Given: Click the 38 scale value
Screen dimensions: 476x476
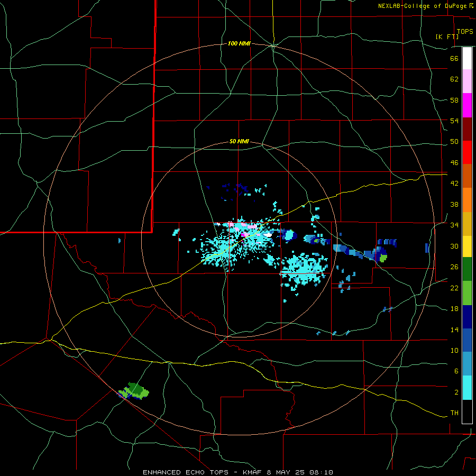Looking at the screenshot, I should coord(454,205).
